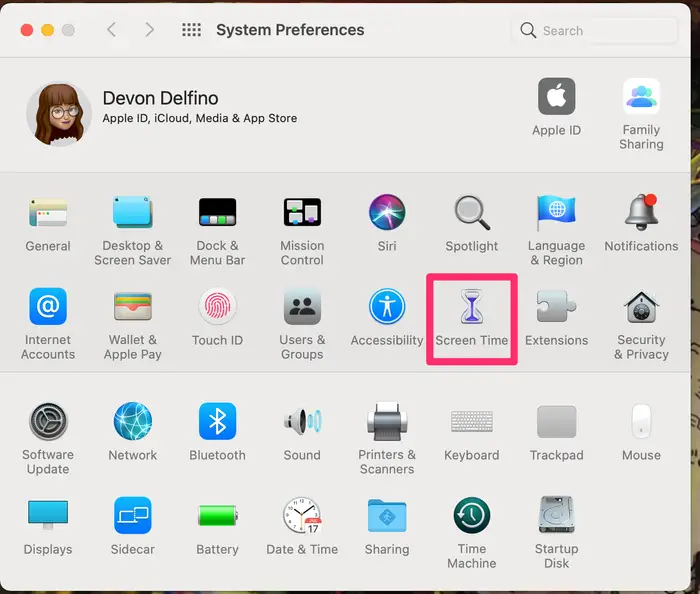Open the Accessibility pane
The image size is (700, 594).
[387, 306]
